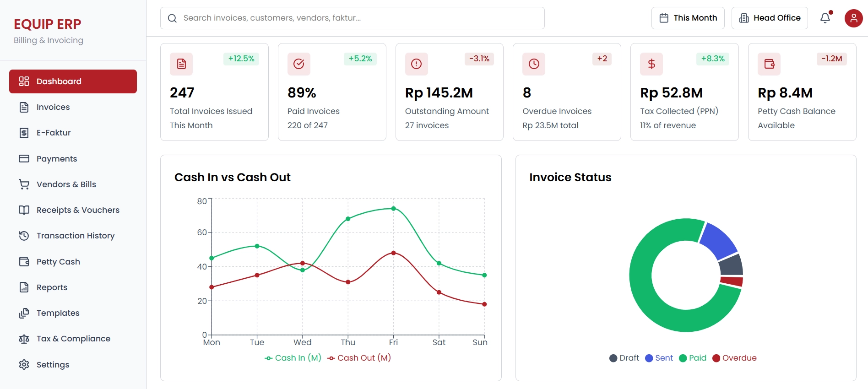
Task: Click the alert icon on Outstanding Amount card
Action: [x=416, y=64]
